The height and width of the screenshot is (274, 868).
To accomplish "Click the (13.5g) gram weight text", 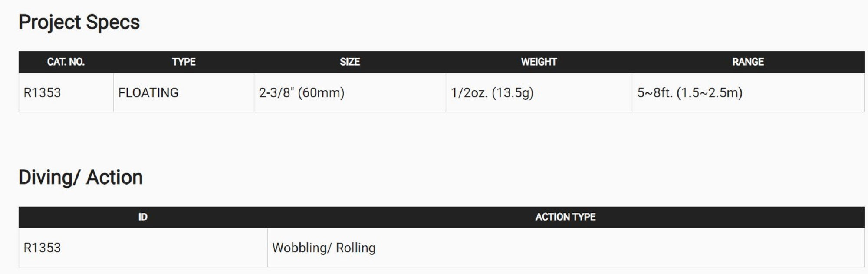I will [x=513, y=92].
